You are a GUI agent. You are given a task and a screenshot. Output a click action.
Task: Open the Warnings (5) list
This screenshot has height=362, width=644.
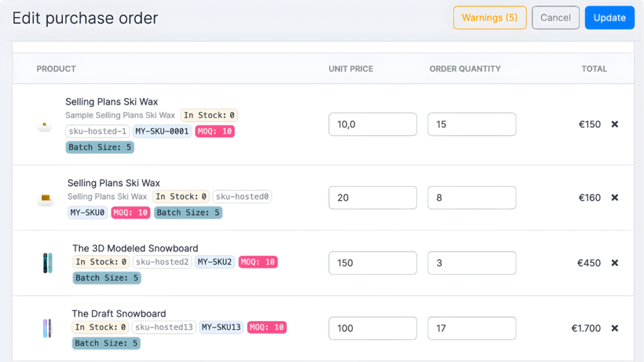pyautogui.click(x=489, y=18)
